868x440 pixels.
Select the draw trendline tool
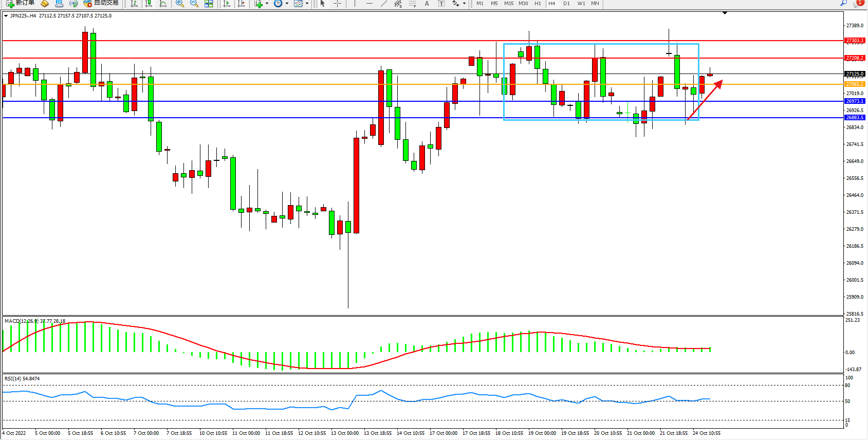[x=383, y=4]
